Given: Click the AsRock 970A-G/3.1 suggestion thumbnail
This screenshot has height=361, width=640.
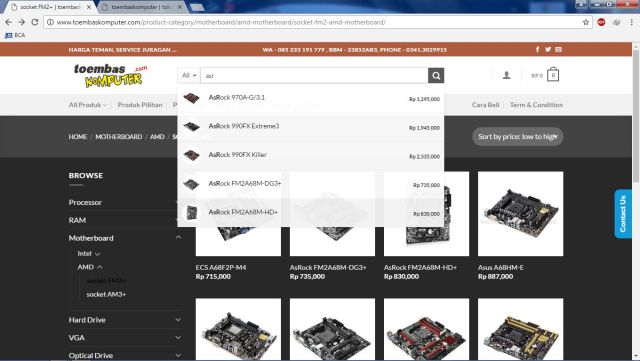Looking at the screenshot, I should [191, 98].
